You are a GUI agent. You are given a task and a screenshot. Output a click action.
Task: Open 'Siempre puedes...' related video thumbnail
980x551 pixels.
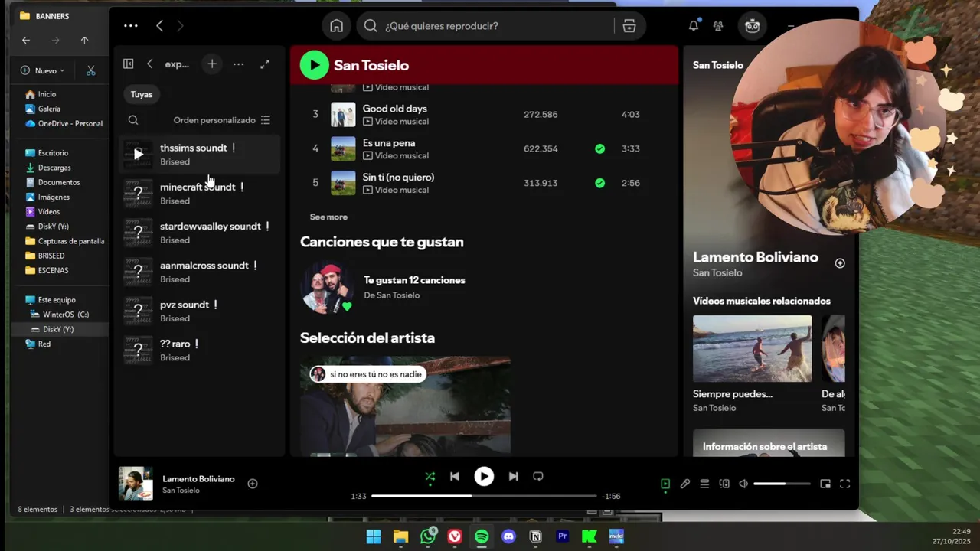pos(752,348)
